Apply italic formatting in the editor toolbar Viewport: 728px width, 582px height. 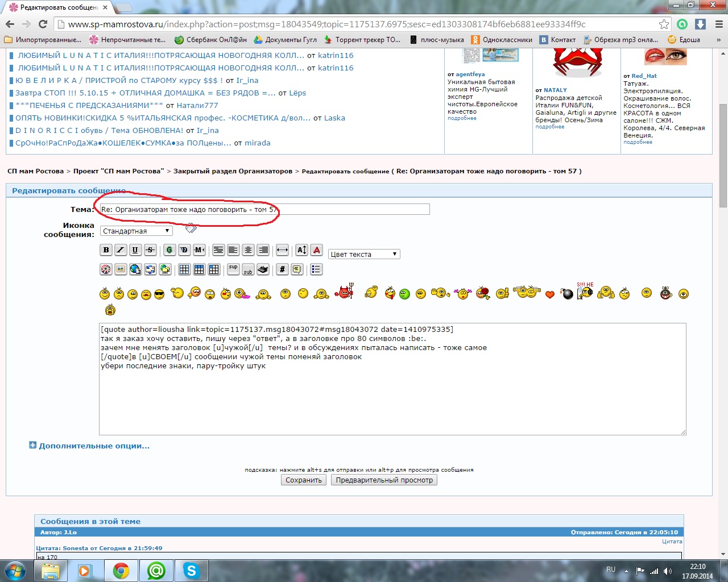click(x=121, y=250)
